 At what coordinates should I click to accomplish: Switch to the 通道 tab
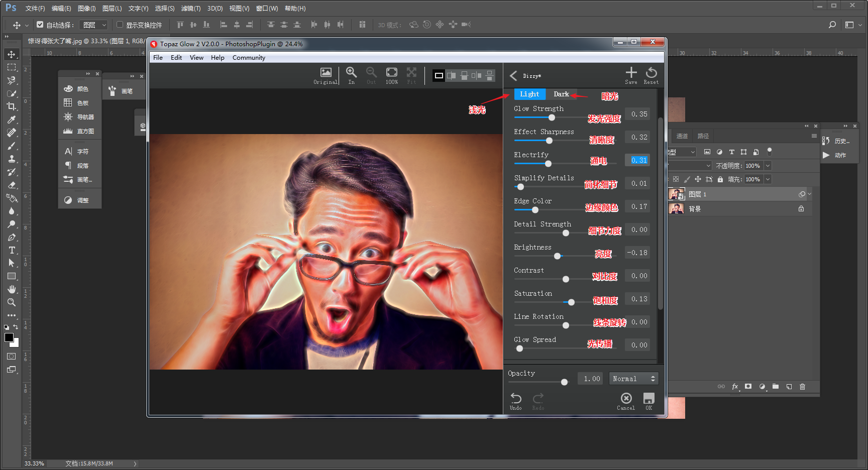coord(682,136)
